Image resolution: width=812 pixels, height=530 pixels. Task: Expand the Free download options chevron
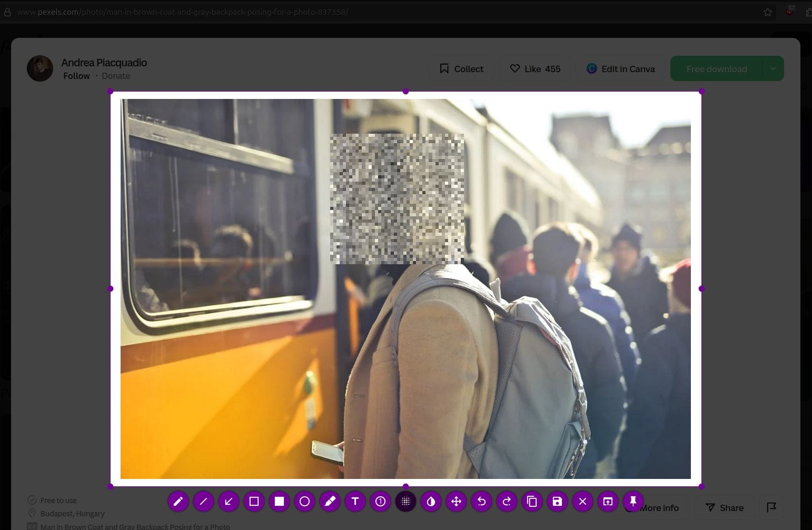[x=773, y=68]
